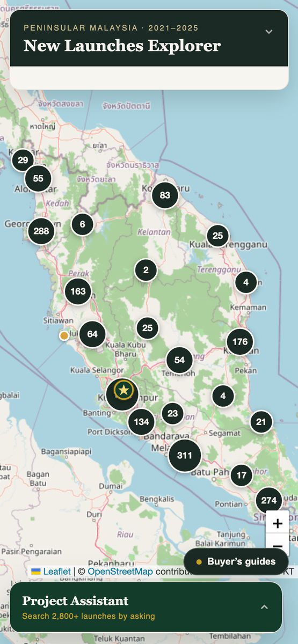Zoom out with the minus button
The height and width of the screenshot is (644, 298).
tap(278, 546)
